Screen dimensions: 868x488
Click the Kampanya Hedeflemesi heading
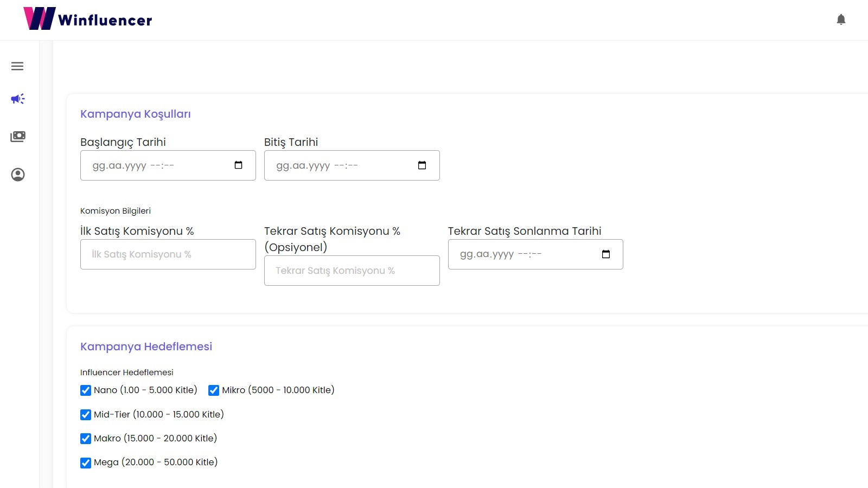coord(146,346)
